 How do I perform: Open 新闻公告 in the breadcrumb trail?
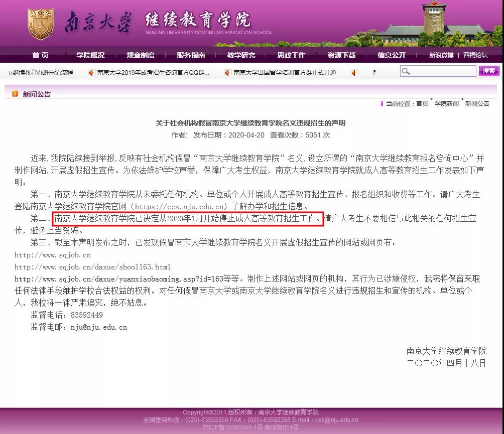click(x=477, y=103)
